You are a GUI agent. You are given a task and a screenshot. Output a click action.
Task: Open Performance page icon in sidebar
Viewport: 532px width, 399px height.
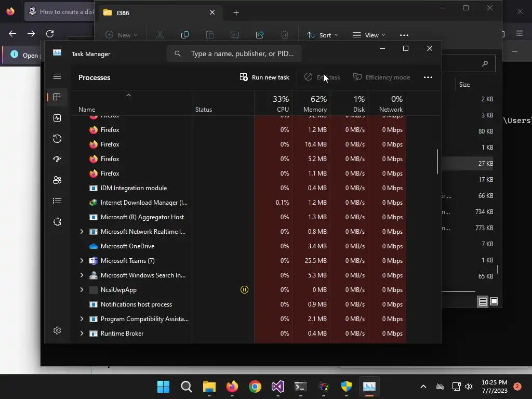(57, 118)
